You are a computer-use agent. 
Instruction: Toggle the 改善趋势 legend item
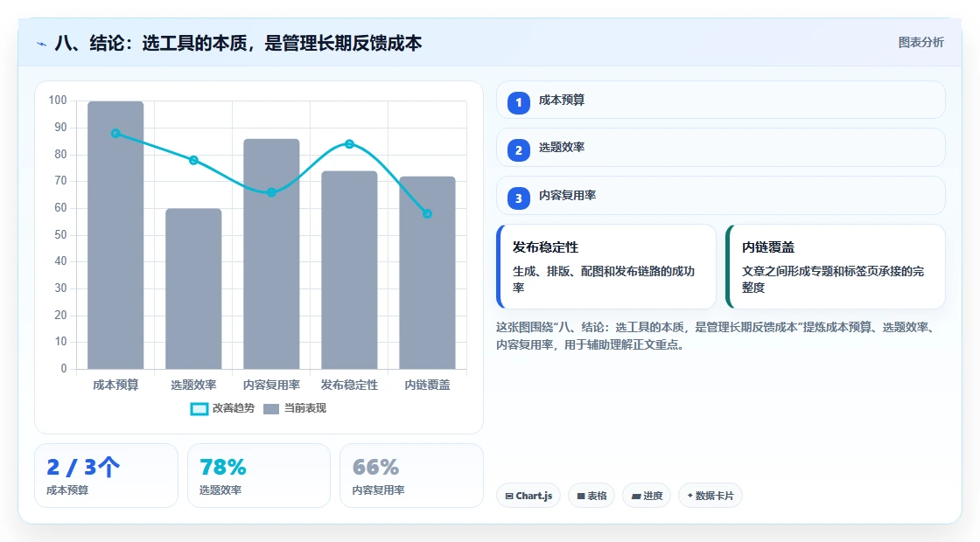pyautogui.click(x=222, y=408)
